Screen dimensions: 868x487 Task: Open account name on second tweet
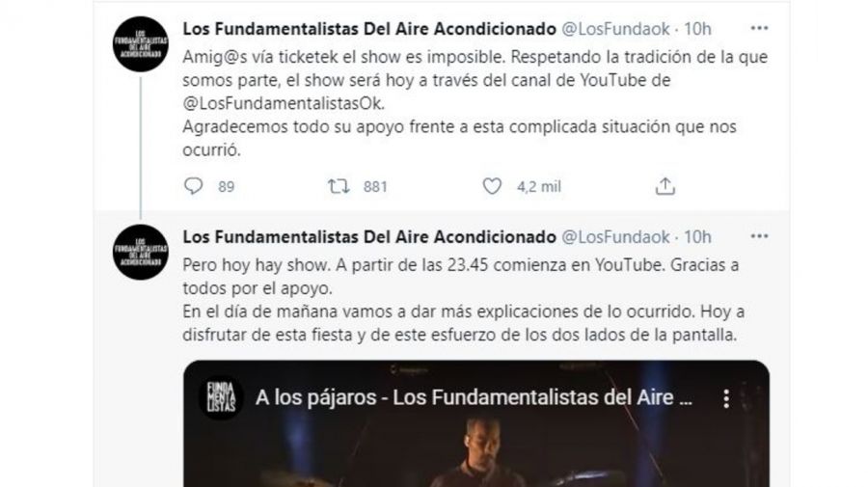pyautogui.click(x=369, y=237)
